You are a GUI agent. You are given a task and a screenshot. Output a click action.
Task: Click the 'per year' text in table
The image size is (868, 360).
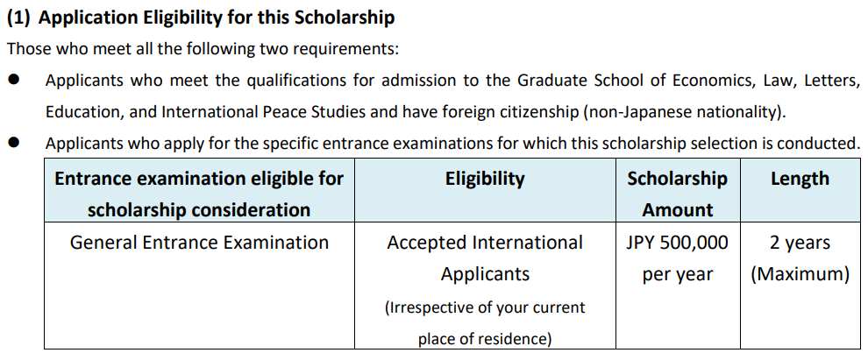pos(678,274)
